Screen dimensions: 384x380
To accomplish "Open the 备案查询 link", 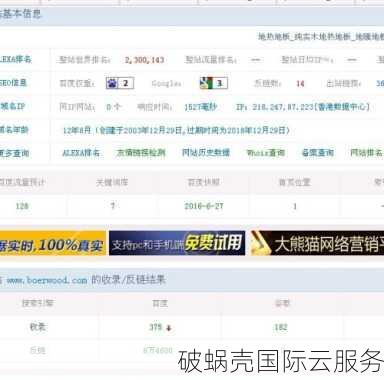I will point(318,153).
